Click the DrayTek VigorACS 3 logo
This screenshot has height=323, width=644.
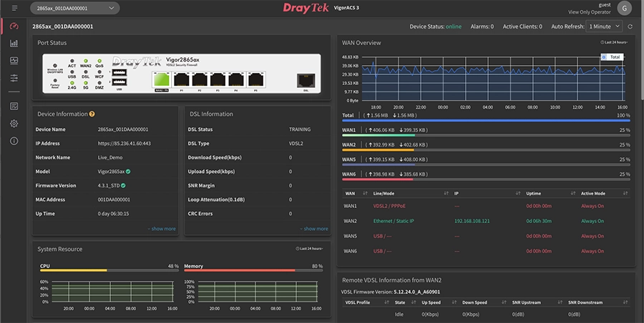321,8
